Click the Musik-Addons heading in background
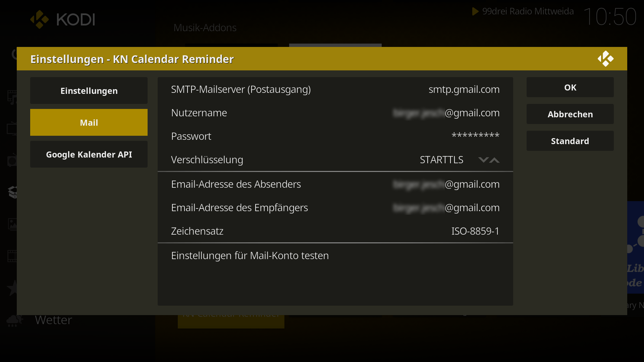This screenshot has width=644, height=362. (205, 27)
